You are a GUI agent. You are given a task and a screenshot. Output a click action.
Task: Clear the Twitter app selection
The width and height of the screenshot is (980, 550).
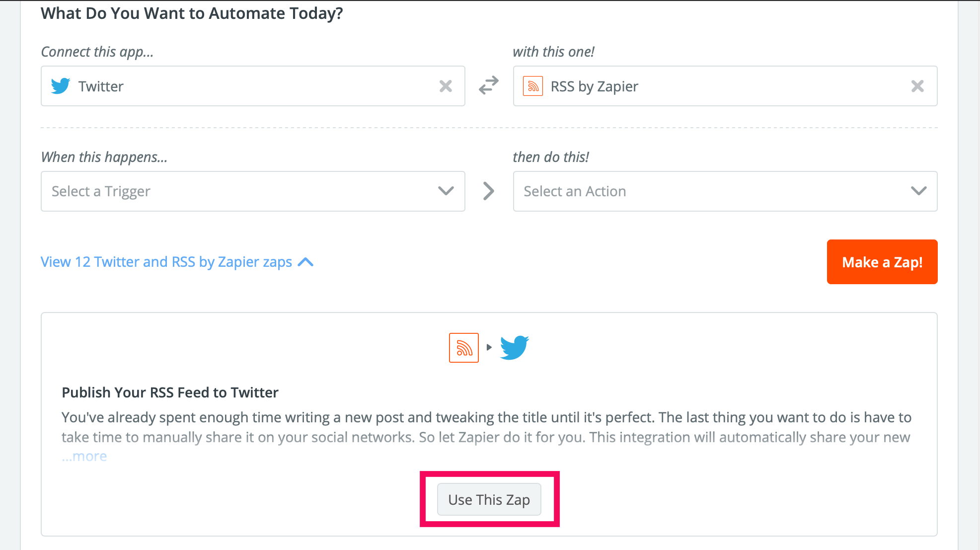(446, 86)
